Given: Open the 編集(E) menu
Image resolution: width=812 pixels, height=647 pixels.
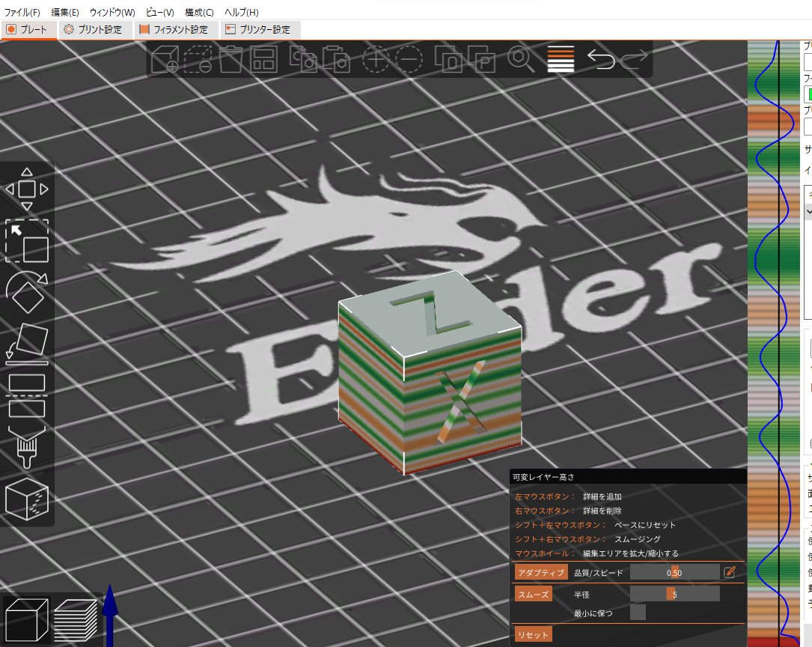Looking at the screenshot, I should point(64,12).
